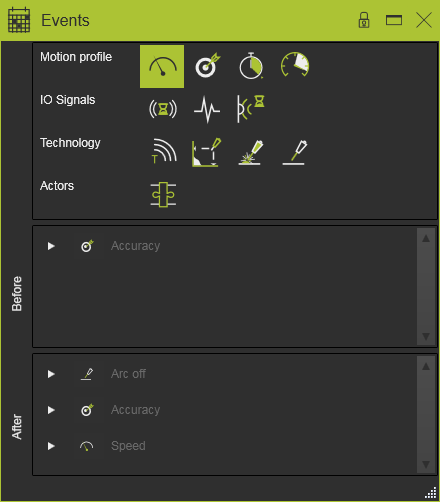Select the torch corner path Technology icon
440x502 pixels.
[x=206, y=152]
